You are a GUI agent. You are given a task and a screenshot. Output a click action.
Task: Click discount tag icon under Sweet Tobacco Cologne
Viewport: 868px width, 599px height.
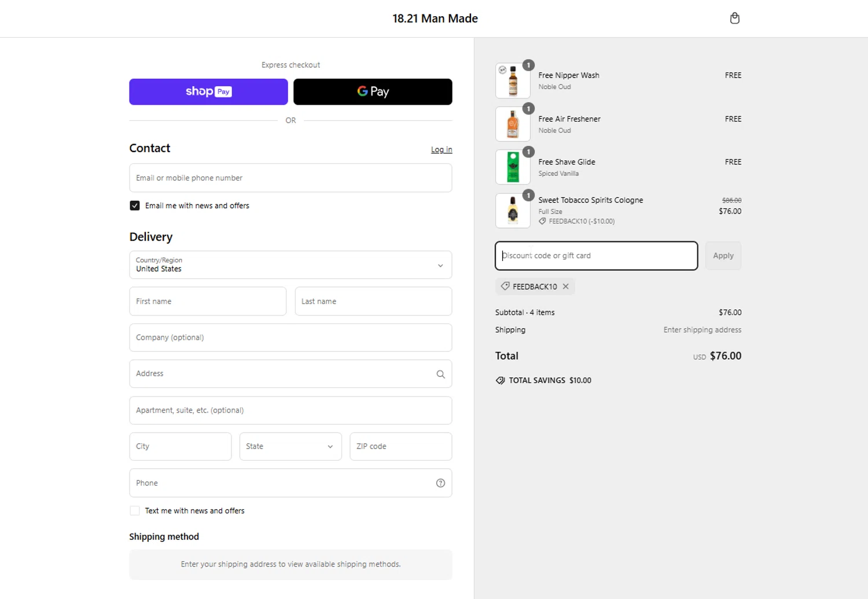coord(542,221)
